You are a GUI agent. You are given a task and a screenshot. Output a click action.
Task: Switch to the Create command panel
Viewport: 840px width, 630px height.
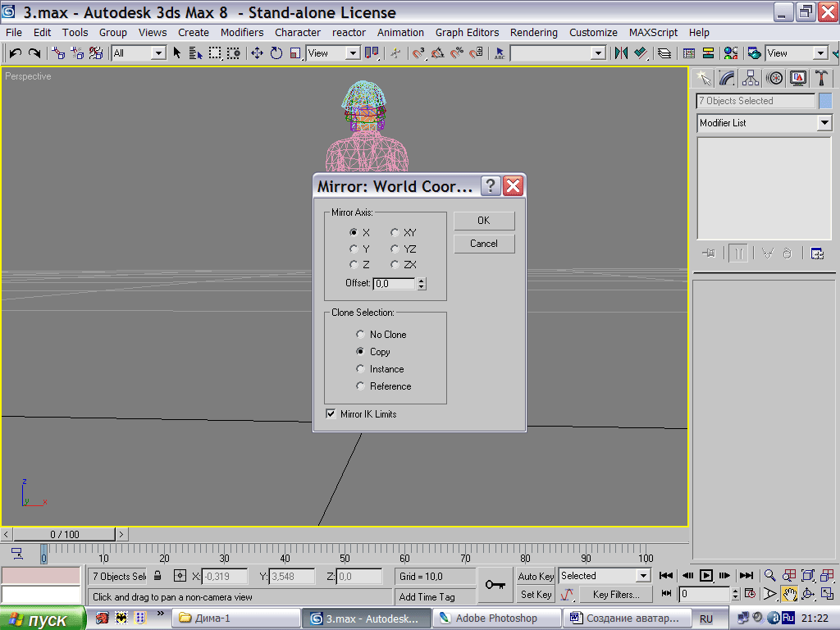click(x=703, y=78)
